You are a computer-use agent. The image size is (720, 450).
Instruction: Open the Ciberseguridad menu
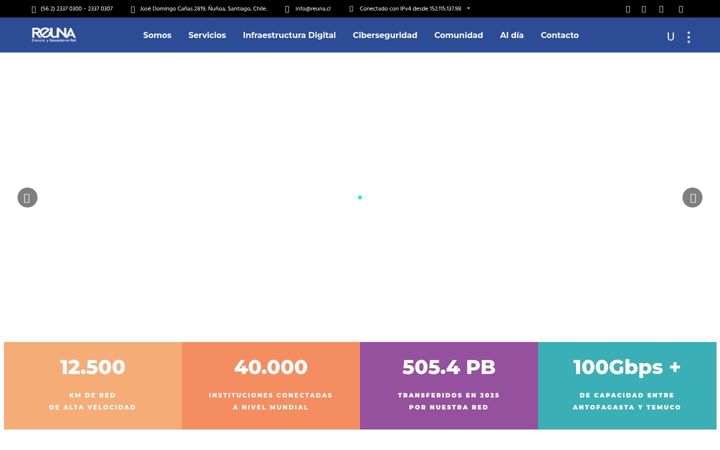pyautogui.click(x=385, y=35)
